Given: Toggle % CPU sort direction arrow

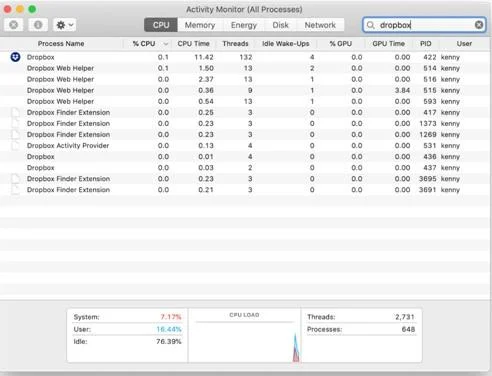Looking at the screenshot, I should click(x=166, y=44).
